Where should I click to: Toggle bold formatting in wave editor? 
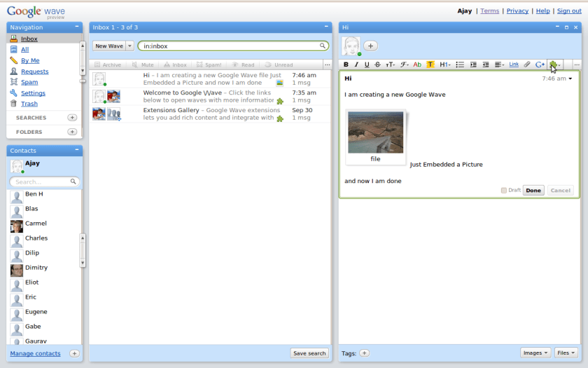point(346,64)
